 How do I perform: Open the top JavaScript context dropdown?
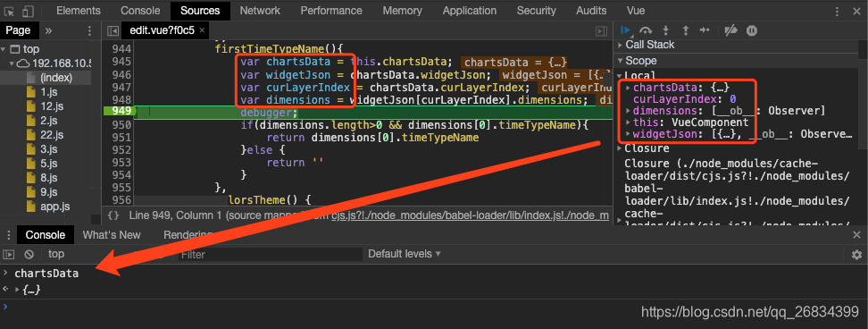tap(56, 254)
